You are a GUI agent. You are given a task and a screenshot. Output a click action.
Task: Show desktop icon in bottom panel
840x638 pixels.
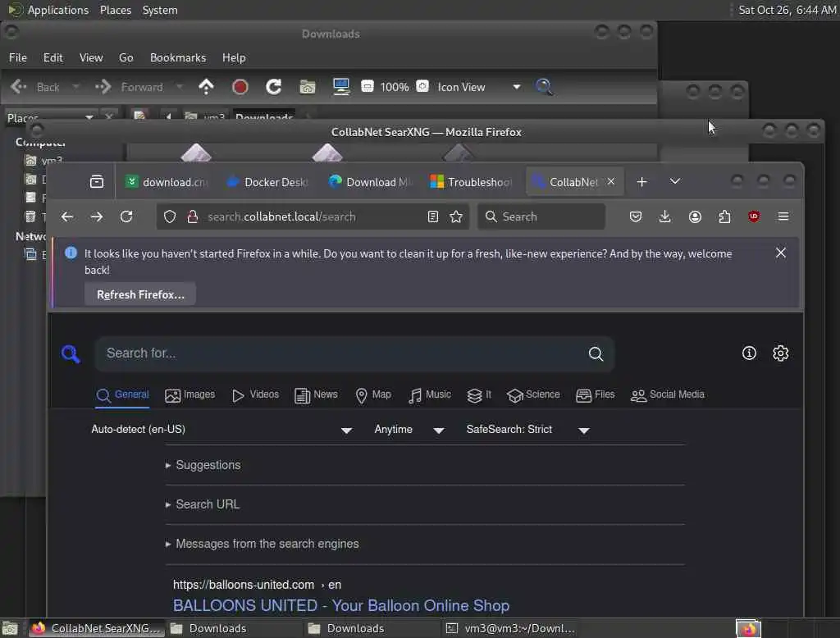pos(10,628)
